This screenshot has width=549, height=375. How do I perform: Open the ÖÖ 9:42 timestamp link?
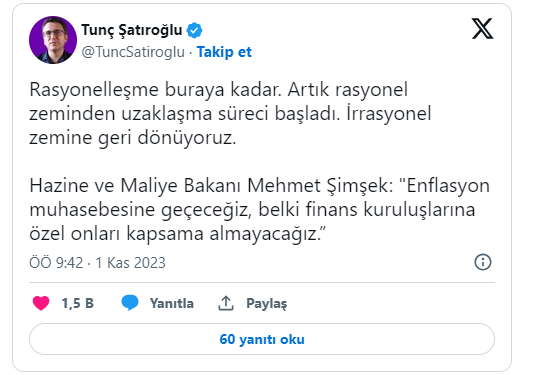(x=56, y=263)
